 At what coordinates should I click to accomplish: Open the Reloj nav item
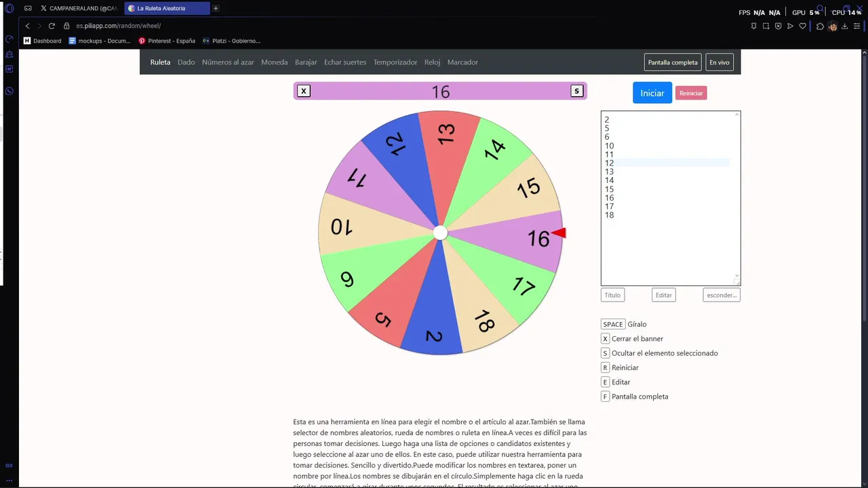[x=433, y=62]
